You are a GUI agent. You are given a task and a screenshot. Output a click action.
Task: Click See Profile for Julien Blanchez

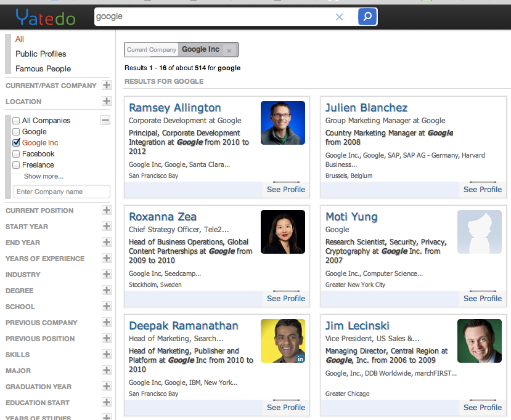click(482, 190)
